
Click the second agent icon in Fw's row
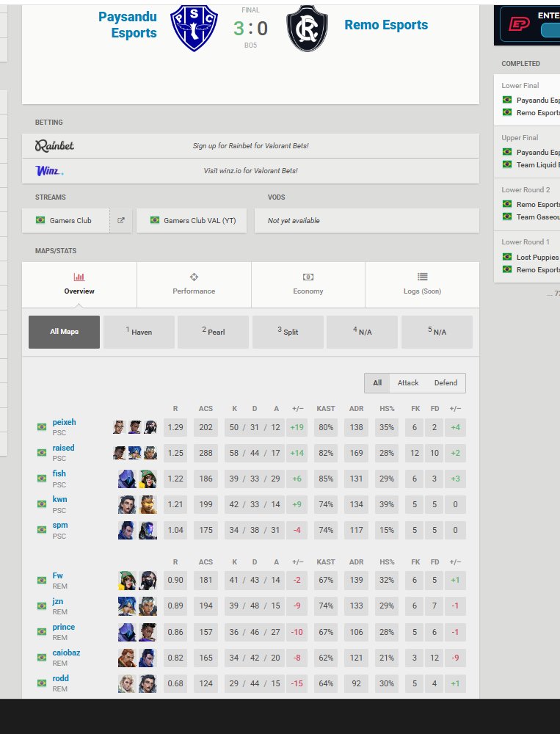click(148, 580)
